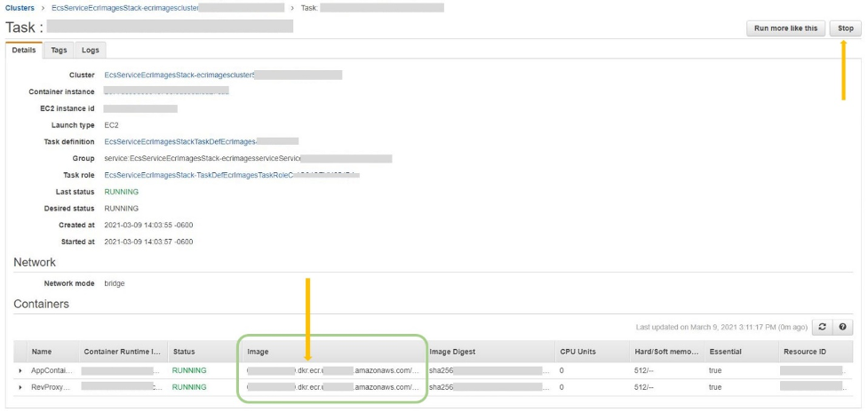Select RevProxy name cell
This screenshot has height=412, width=868.
[x=49, y=387]
